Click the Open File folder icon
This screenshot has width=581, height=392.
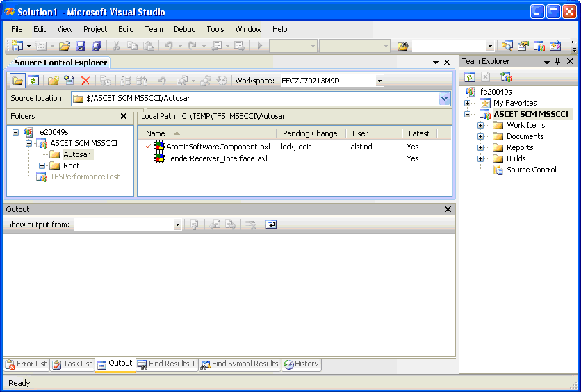[65, 46]
